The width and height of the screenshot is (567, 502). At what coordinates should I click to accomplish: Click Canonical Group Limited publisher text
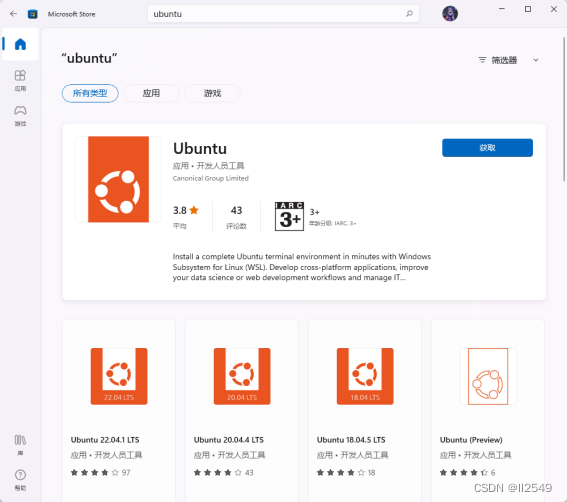pos(210,178)
